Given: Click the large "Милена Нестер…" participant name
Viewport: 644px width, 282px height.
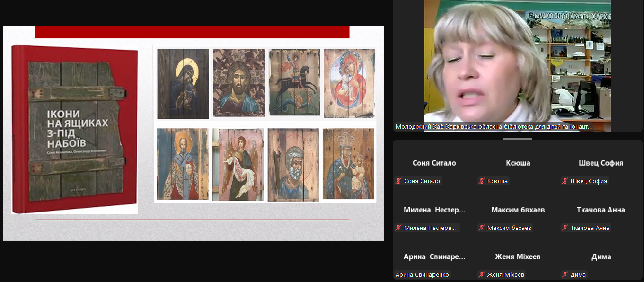Looking at the screenshot, I should coord(434,210).
